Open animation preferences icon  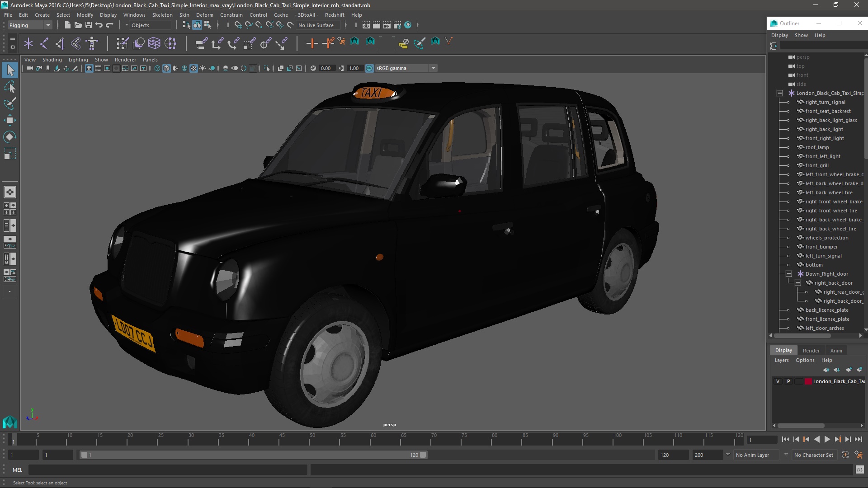point(859,455)
